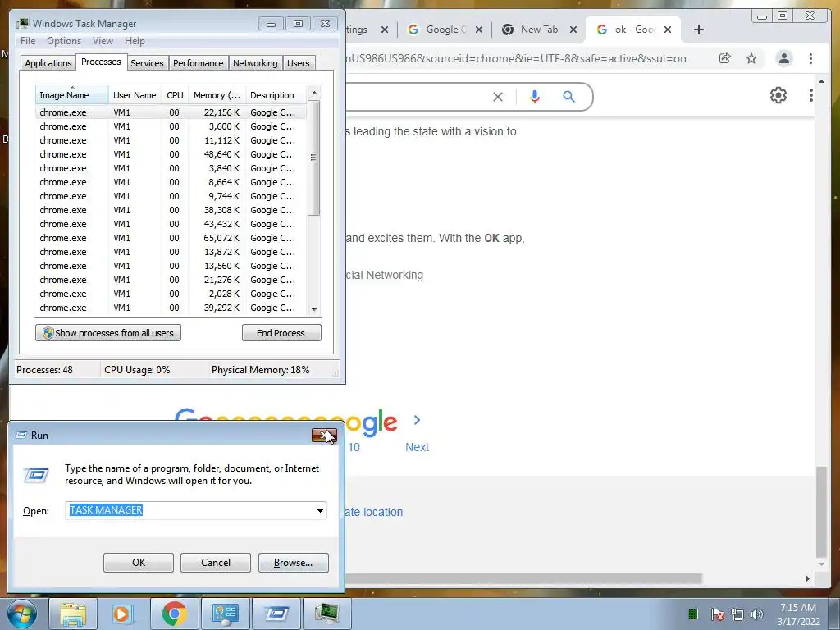Sort processes by Description column

[276, 95]
